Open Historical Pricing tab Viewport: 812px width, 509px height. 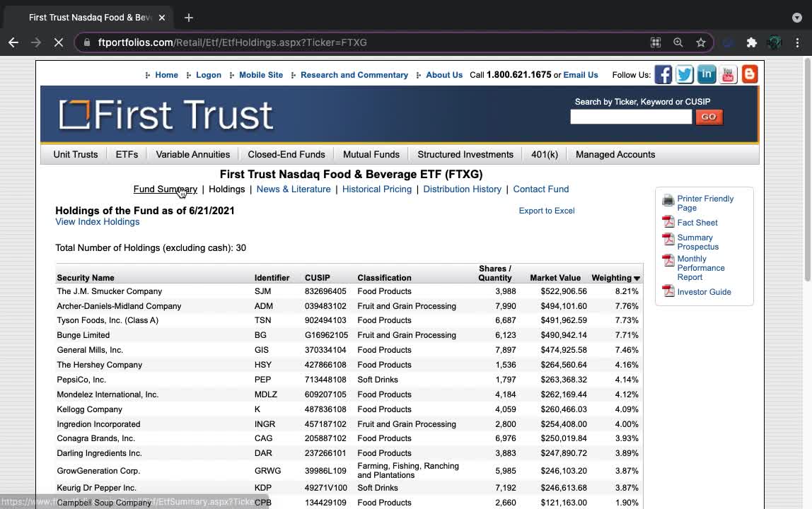(377, 189)
